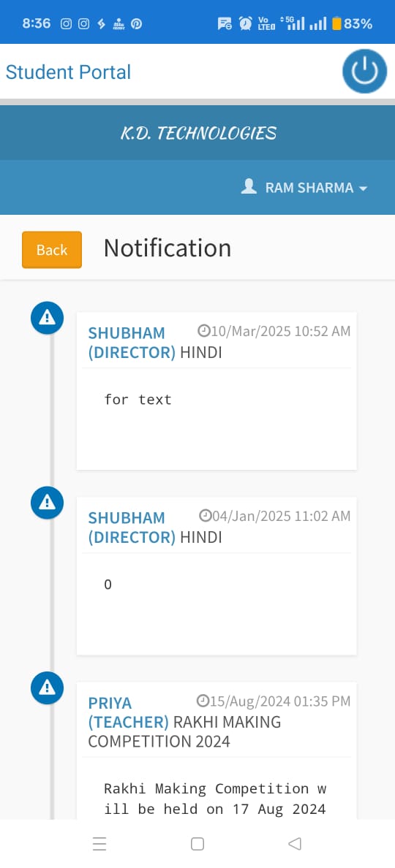Open SHUBHAM (DIRECTOR) link in January notification
395x868 pixels.
[132, 528]
